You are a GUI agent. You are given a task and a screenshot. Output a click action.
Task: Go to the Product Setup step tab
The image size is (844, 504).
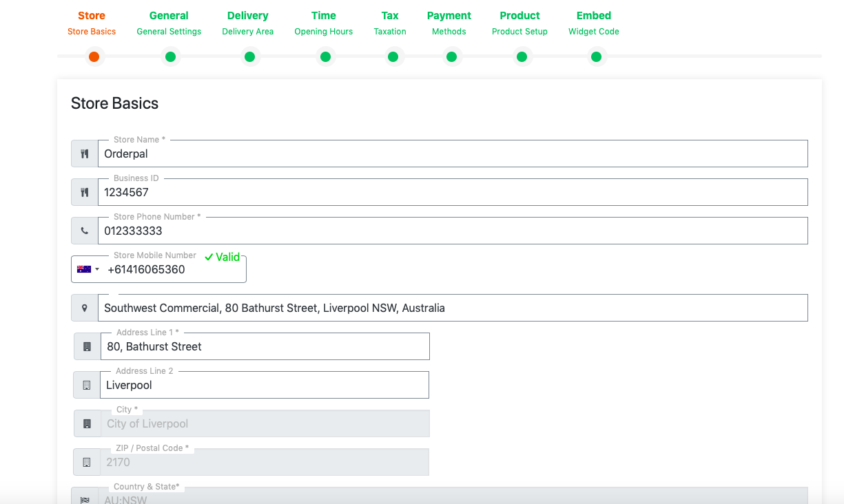[x=519, y=23]
